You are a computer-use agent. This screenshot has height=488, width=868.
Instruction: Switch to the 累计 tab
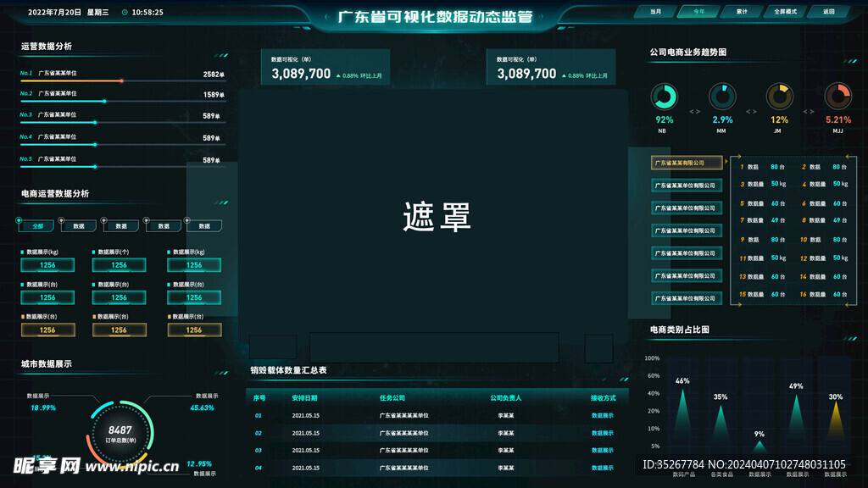742,12
